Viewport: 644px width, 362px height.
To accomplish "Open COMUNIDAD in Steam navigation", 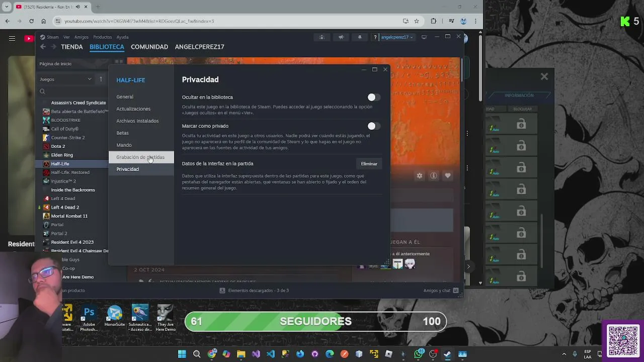I will pos(149,47).
